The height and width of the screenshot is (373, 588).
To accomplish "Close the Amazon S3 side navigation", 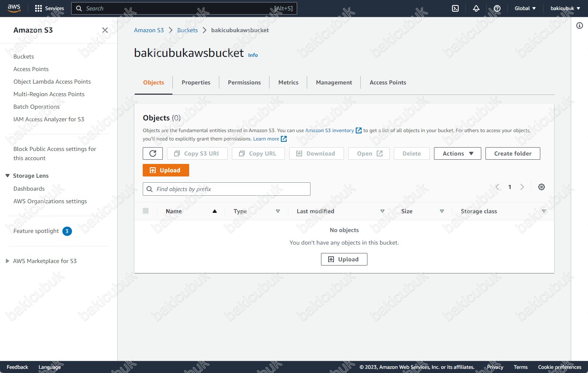I will tap(105, 30).
